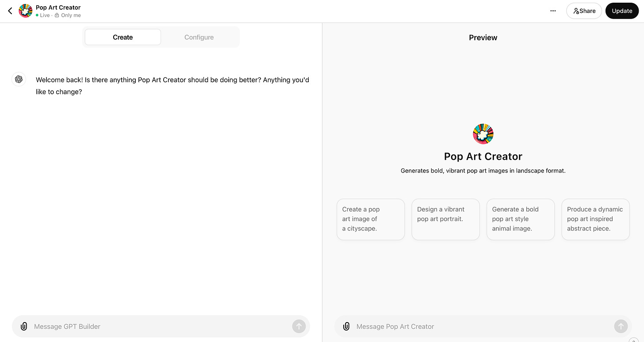Click the Pop Art Creator logo in Preview
Viewport: 644px width, 342px height.
coord(483,134)
